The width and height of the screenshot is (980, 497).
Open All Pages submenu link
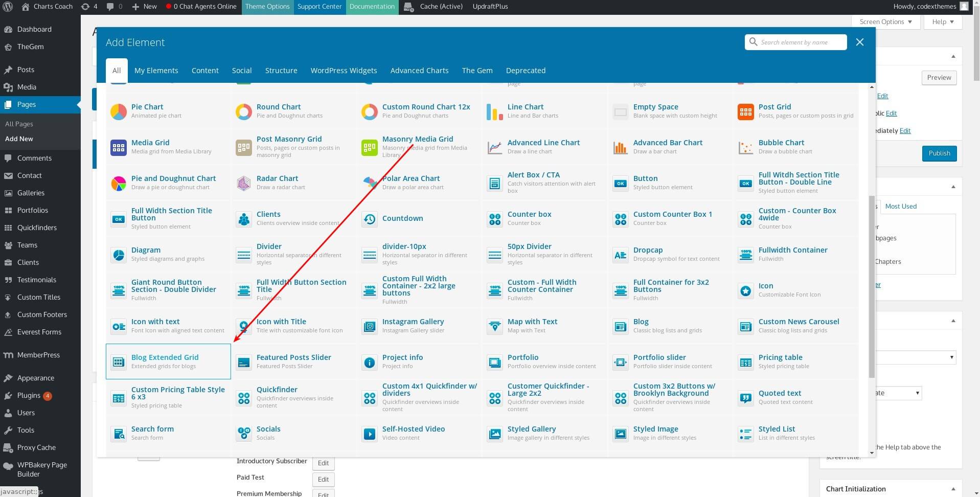(x=19, y=124)
